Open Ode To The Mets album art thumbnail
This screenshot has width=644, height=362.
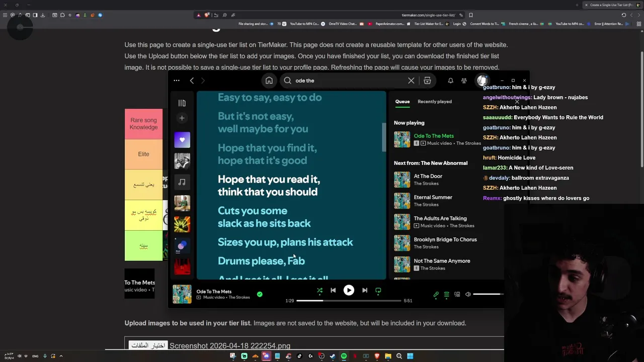182,294
